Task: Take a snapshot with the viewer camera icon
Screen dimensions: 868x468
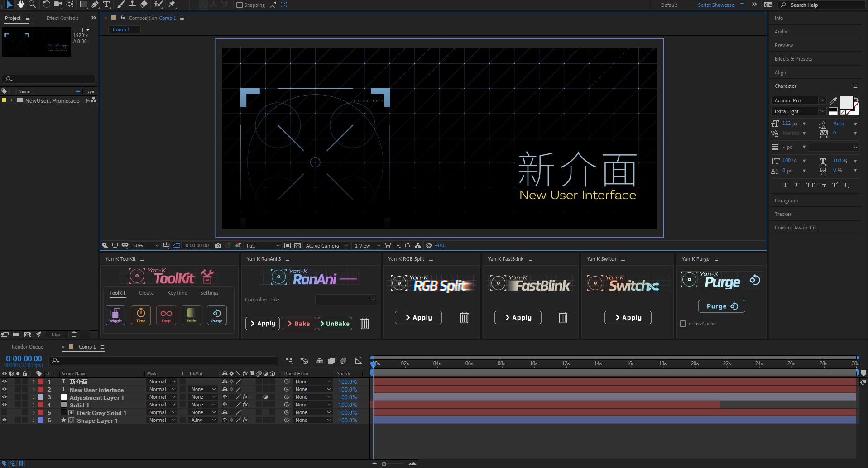Action: pos(218,245)
